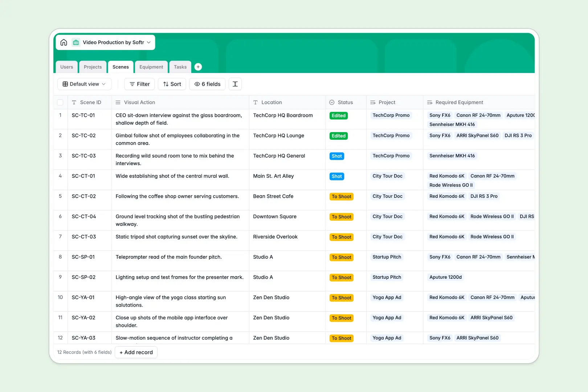Click the plus button to add a new table
Screen dimensions: 588x392
click(x=198, y=67)
